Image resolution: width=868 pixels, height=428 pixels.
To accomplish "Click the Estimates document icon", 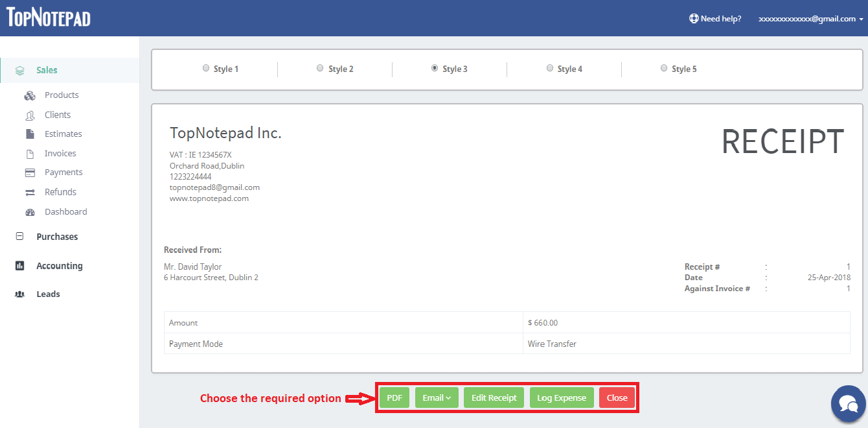I will 30,134.
